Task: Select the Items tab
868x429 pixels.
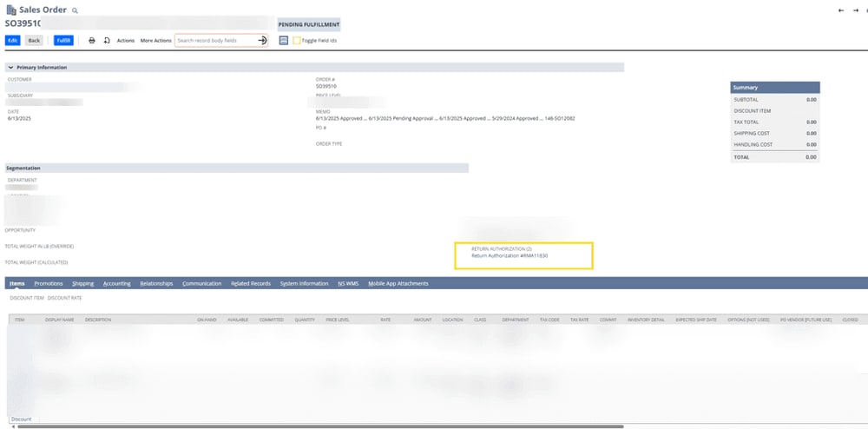Action: [17, 283]
